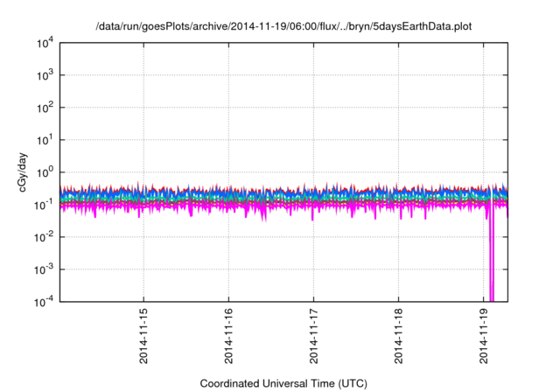560x392 pixels.
Task: Select the 2014-11-15 x-axis date label
Action: click(143, 336)
